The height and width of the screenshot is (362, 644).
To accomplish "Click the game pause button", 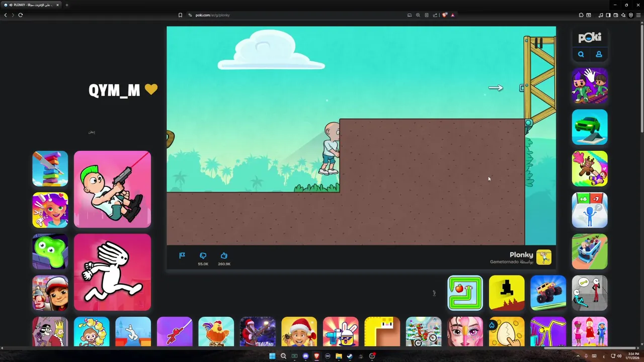I will coord(538,44).
